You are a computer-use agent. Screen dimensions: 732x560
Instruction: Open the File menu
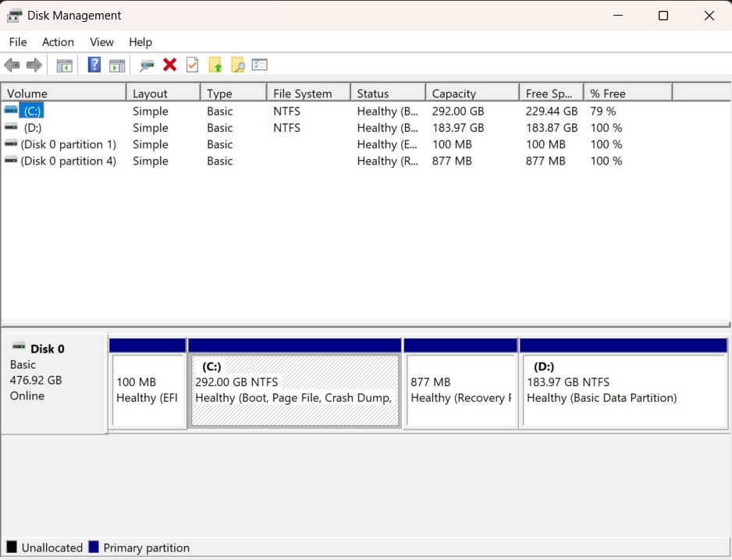[x=17, y=42]
